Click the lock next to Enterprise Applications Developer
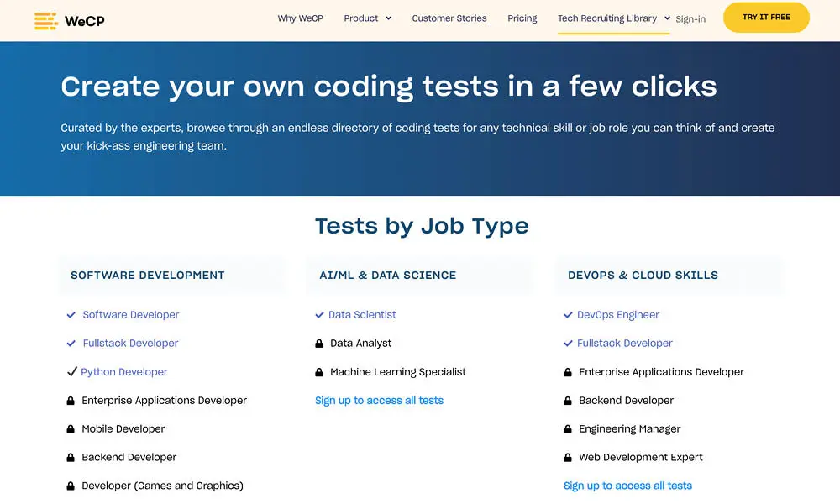Screen dimensions: 840x504 click(71, 401)
